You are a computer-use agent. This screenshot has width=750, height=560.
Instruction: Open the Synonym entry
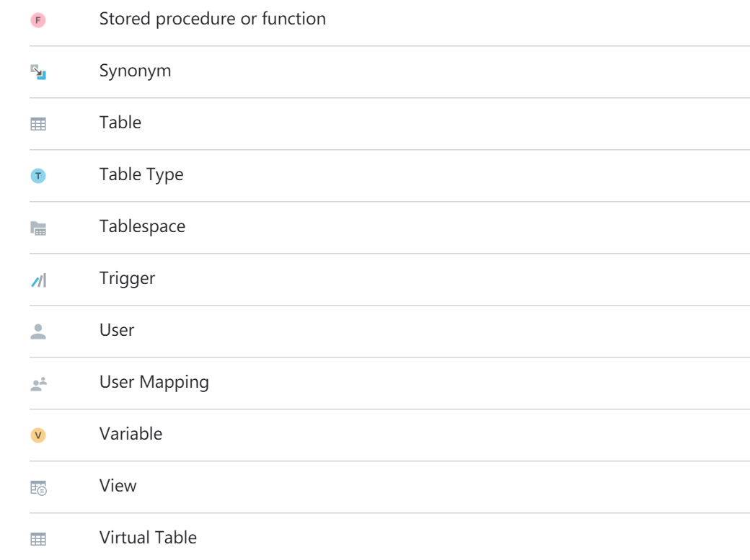135,71
